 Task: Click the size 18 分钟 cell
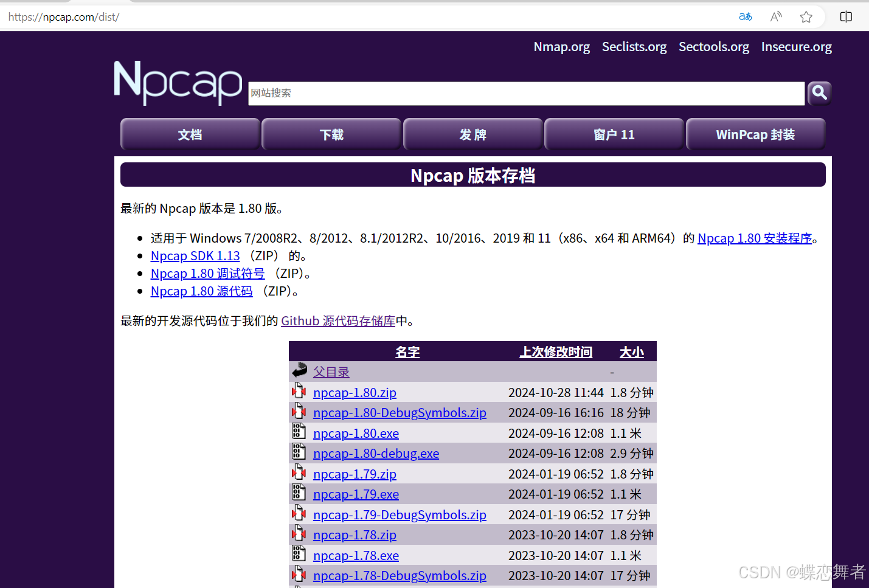click(630, 413)
